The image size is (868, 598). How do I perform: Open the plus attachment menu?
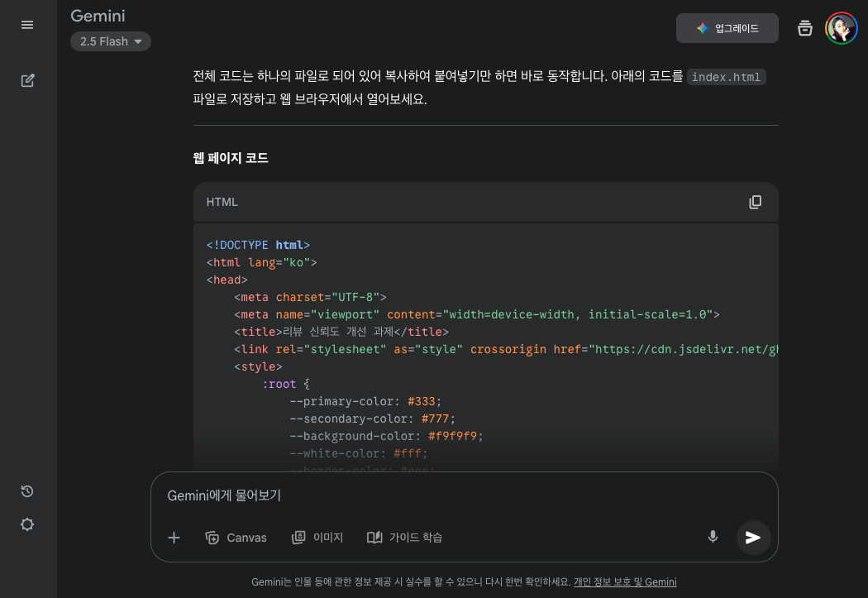coord(174,538)
